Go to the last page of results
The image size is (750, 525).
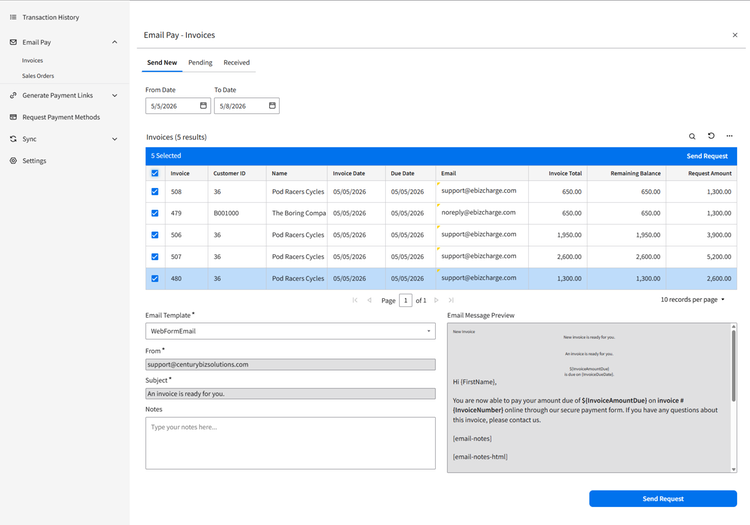451,300
